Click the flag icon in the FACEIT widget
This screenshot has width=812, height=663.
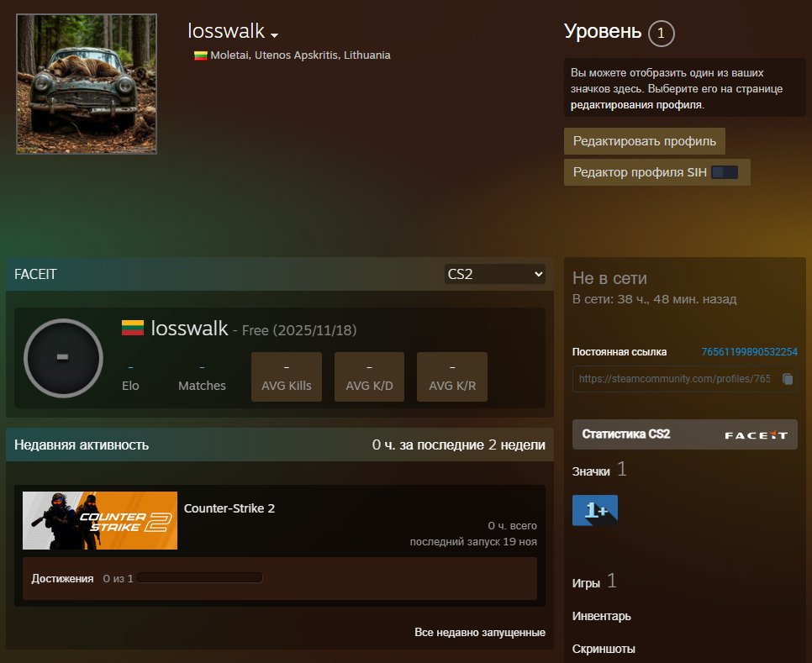click(x=134, y=328)
